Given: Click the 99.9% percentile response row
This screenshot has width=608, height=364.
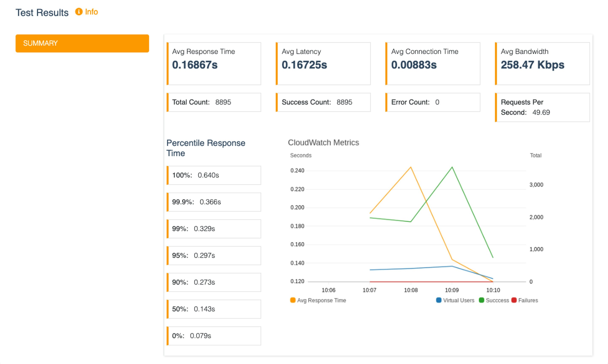Looking at the screenshot, I should [214, 202].
